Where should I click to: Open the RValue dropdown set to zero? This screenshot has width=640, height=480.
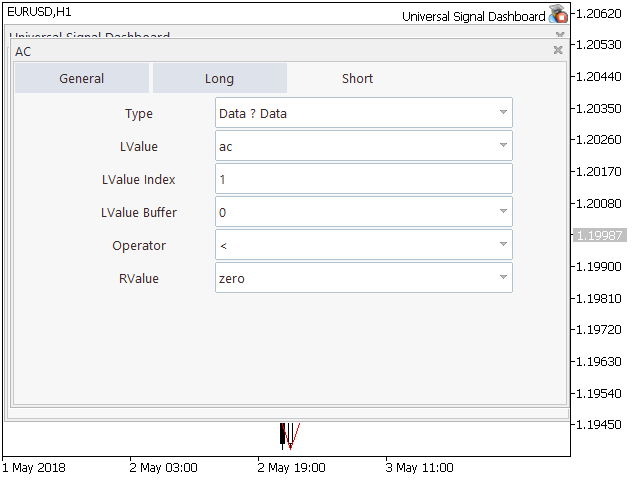364,278
